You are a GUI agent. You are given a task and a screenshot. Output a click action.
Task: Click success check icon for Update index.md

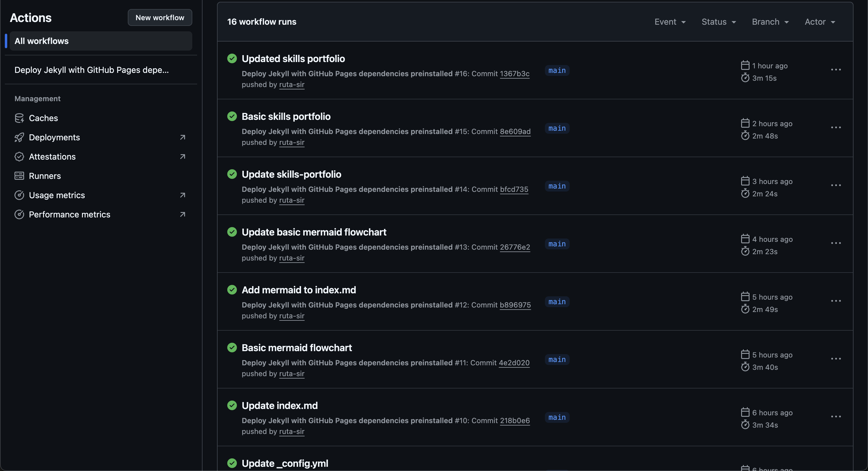232,405
